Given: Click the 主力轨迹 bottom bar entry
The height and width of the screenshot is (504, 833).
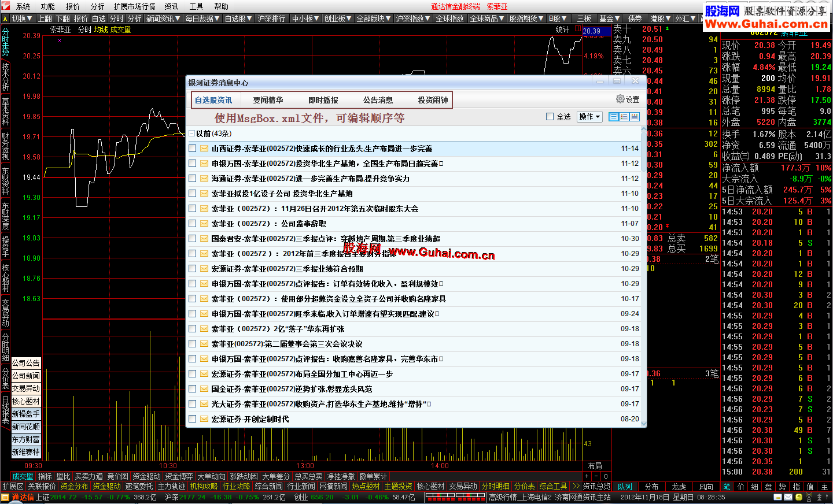Looking at the screenshot, I should (x=172, y=487).
